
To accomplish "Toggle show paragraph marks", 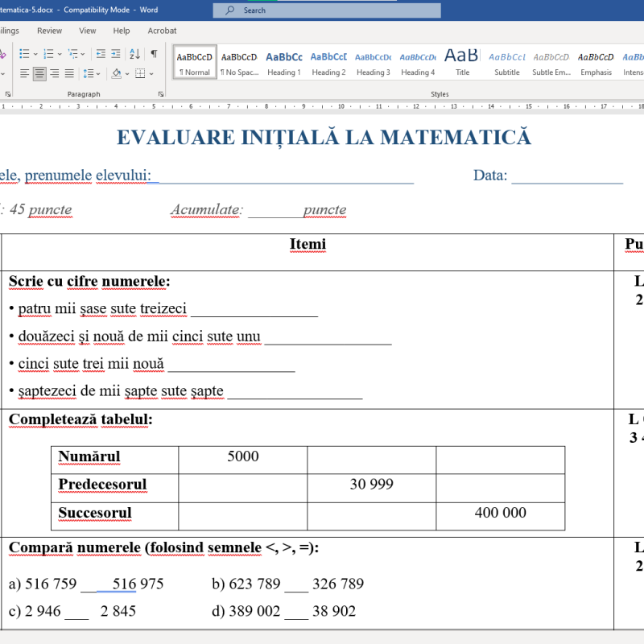I will click(154, 54).
